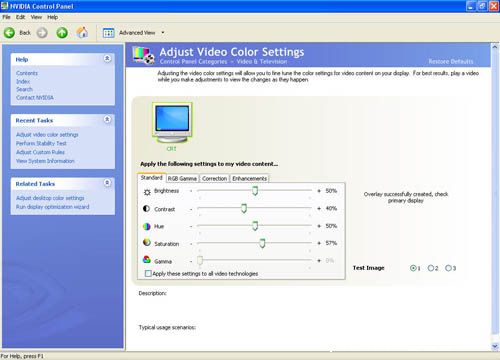Switch to the Correction tab
Screen dimensions: 500x360
pos(214,179)
